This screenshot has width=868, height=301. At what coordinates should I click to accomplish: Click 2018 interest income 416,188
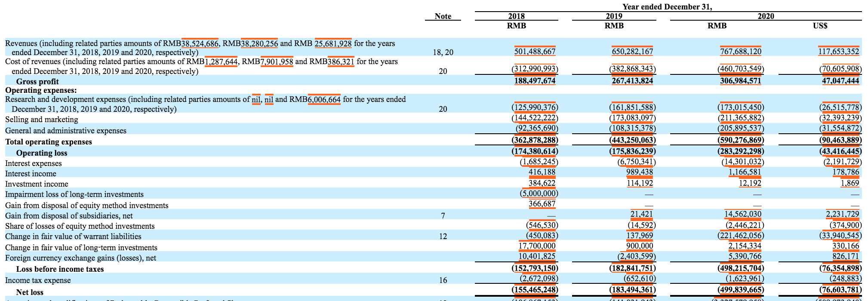(x=542, y=172)
